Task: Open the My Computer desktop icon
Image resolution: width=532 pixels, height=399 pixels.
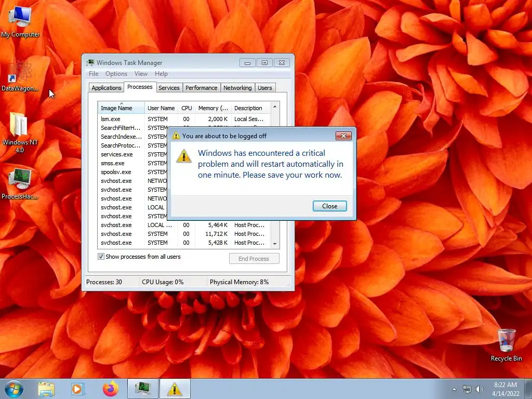Action: point(20,22)
